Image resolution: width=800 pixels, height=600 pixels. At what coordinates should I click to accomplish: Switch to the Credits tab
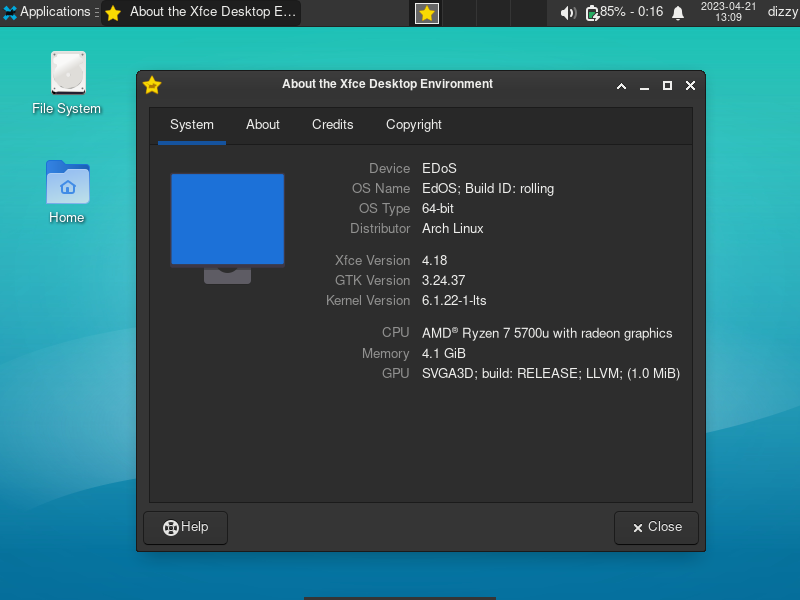333,125
